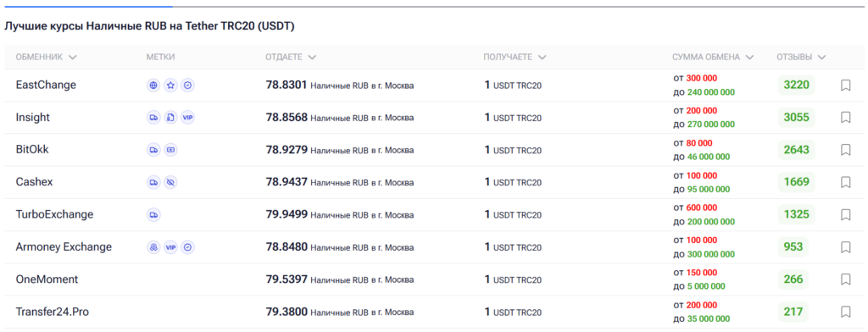Bookmark the TurboExchange exchanger
This screenshot has height=332, width=868.
coord(845,214)
